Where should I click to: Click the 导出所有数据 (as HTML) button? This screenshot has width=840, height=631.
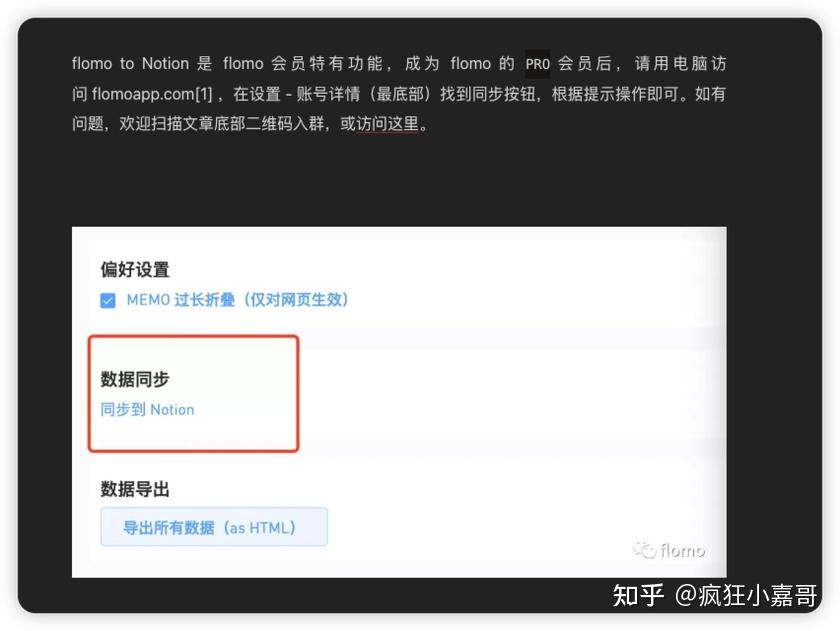[x=214, y=527]
